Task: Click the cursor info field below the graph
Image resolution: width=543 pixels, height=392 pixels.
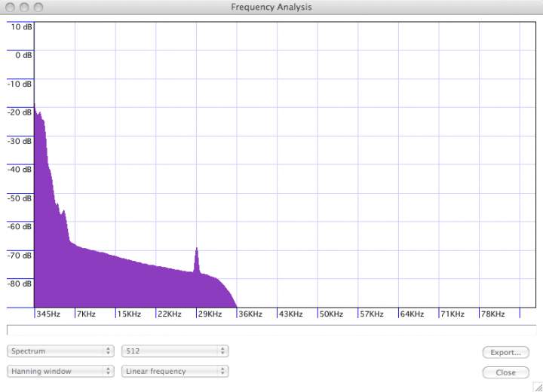Action: coord(271,330)
